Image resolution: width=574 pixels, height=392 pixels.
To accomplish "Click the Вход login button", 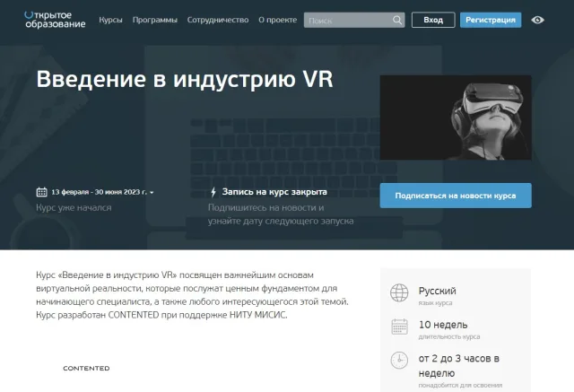I will 433,20.
